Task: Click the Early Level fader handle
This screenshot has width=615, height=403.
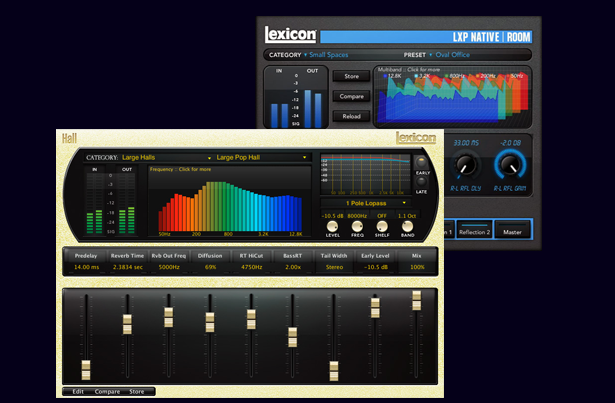Action: coord(375,308)
